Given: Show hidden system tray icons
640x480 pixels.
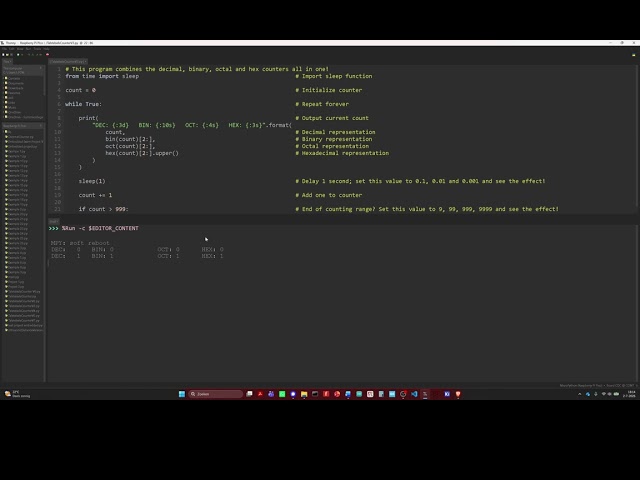Looking at the screenshot, I should click(x=580, y=394).
